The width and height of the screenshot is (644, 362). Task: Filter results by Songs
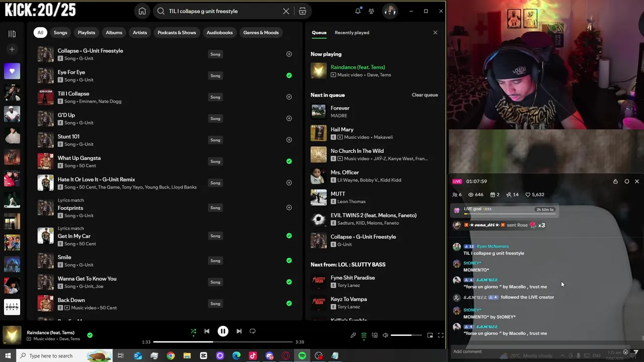(60, 33)
